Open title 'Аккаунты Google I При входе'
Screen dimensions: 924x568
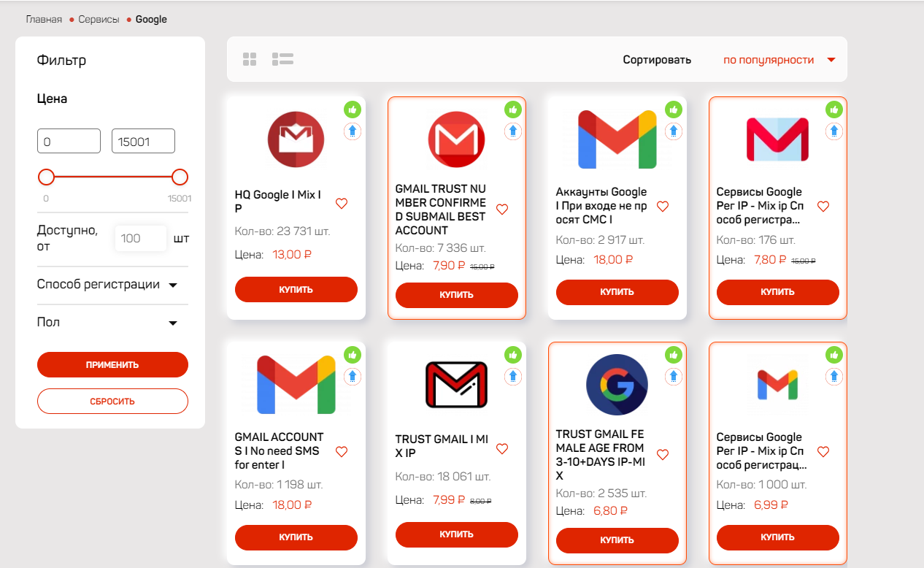point(601,206)
